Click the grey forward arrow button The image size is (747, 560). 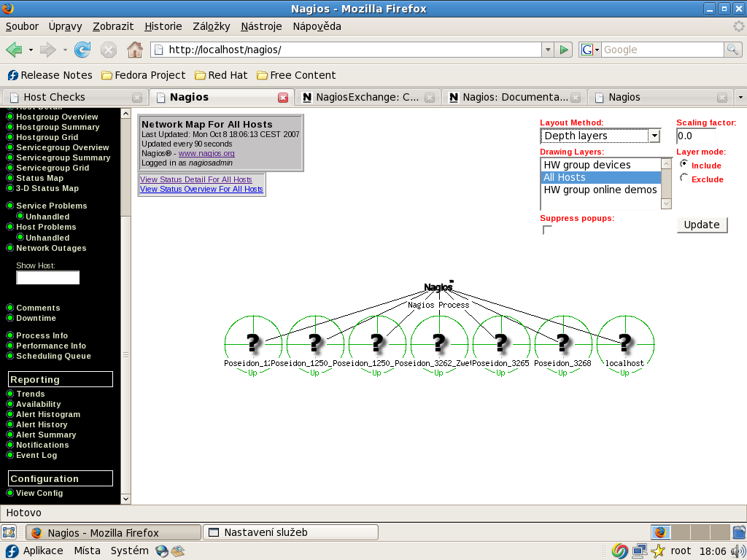pos(47,49)
